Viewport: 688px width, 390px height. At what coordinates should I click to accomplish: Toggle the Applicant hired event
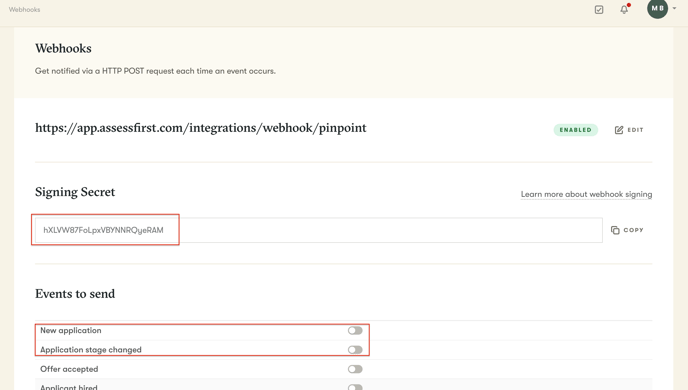(x=355, y=387)
